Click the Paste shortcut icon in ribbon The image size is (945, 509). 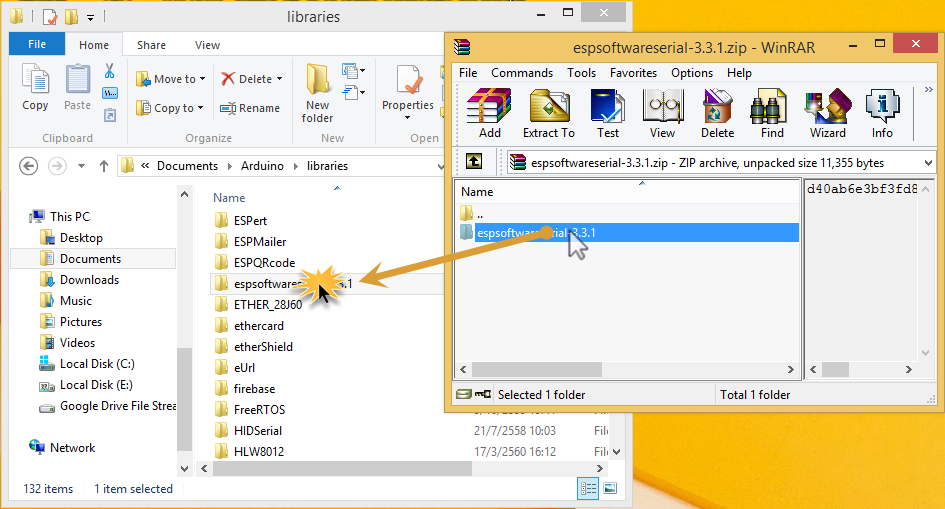coord(110,114)
